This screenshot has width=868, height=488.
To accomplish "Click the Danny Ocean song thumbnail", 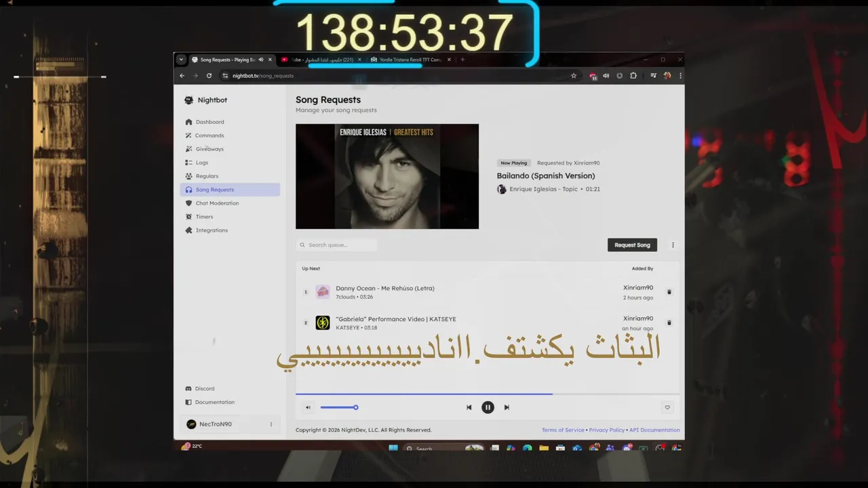I will (323, 292).
